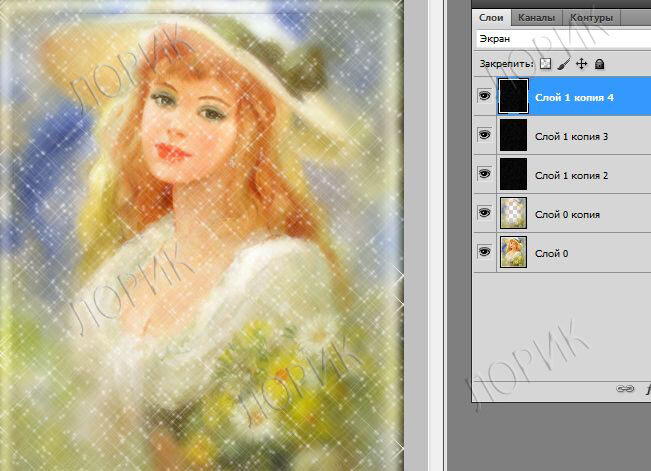Select layer name Слой 1 копия 3
This screenshot has width=651, height=471.
571,137
